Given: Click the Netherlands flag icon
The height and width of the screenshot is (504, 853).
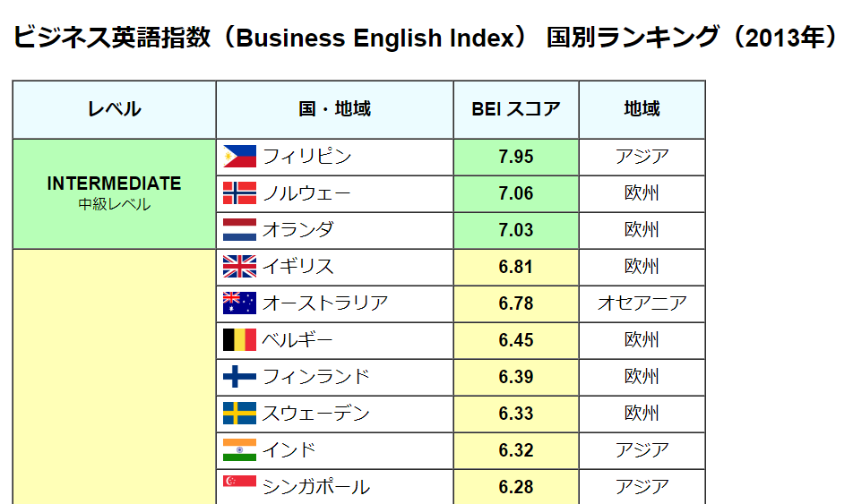Looking at the screenshot, I should point(239,230).
